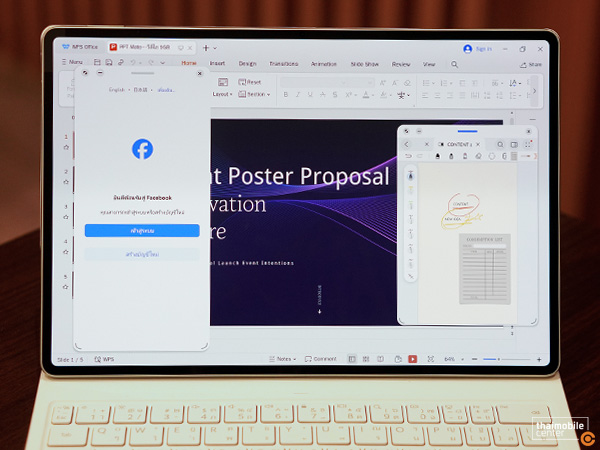Toggle text shadow S formatting
The image size is (600, 450).
pos(335,95)
